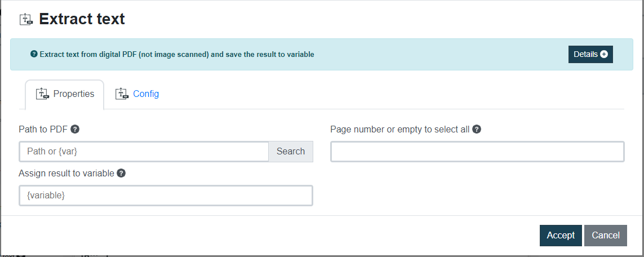Expand the Details section
Image resolution: width=644 pixels, height=257 pixels.
590,55
